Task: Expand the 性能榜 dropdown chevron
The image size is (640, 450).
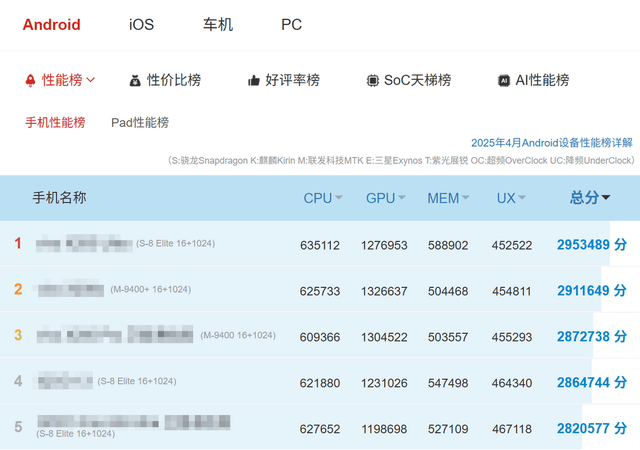Action: [x=91, y=80]
